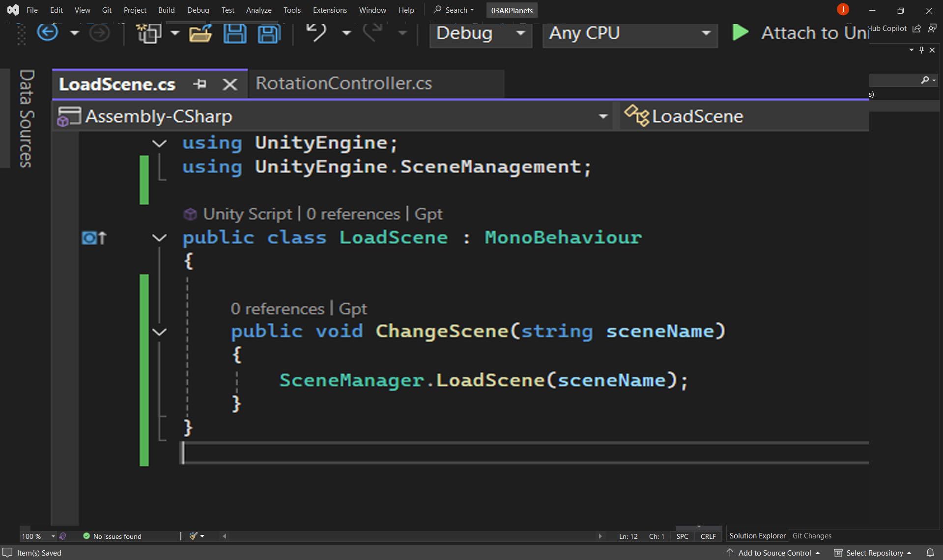The height and width of the screenshot is (560, 943).
Task: Switch to the RotationController.cs tab
Action: tap(343, 84)
